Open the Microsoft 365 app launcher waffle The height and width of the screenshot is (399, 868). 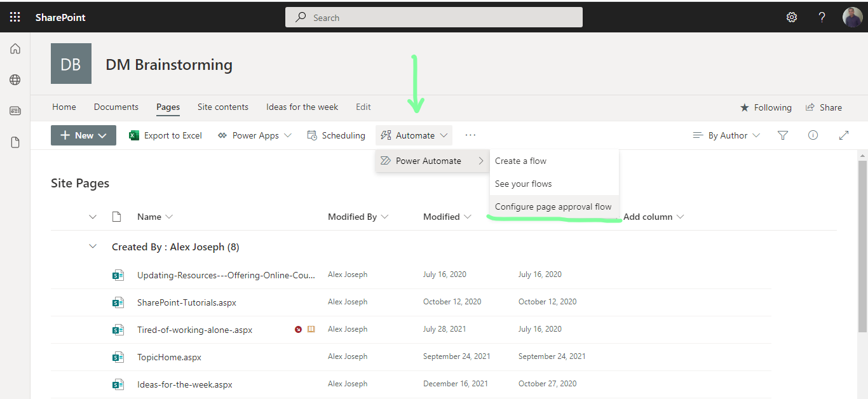click(x=15, y=17)
